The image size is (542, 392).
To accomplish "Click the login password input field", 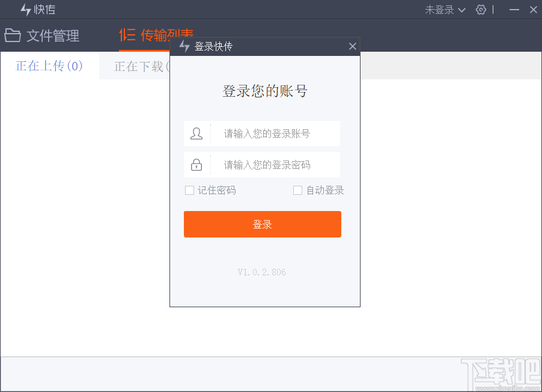I will [276, 164].
